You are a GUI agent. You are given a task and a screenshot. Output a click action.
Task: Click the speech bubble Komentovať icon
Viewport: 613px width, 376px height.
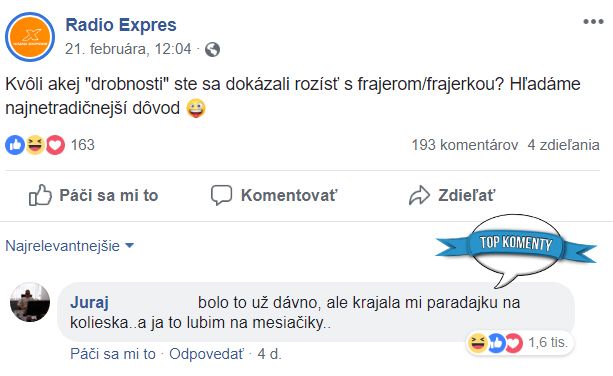[x=221, y=195]
